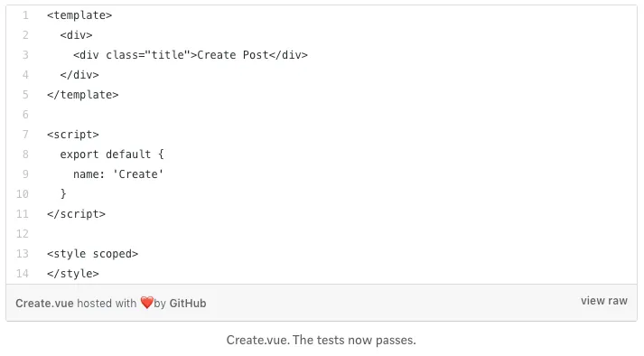Click the name: 'Create' code line
This screenshot has width=644, height=356.
pyautogui.click(x=118, y=174)
